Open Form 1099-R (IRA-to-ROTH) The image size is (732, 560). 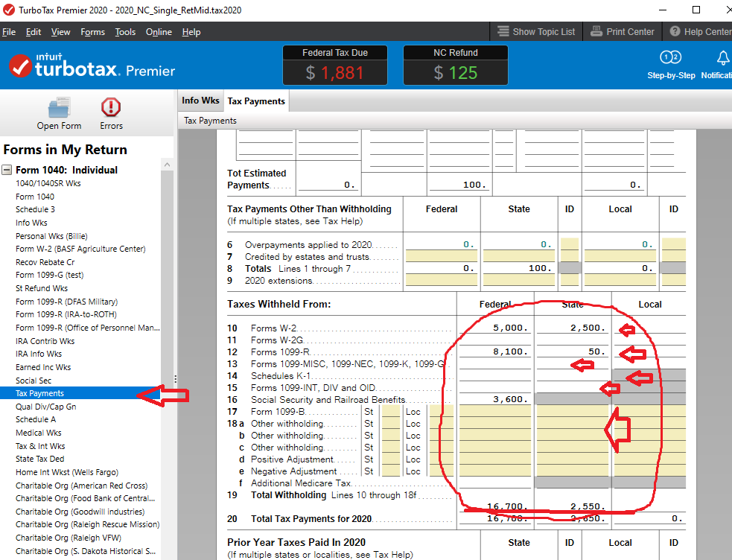pyautogui.click(x=66, y=314)
